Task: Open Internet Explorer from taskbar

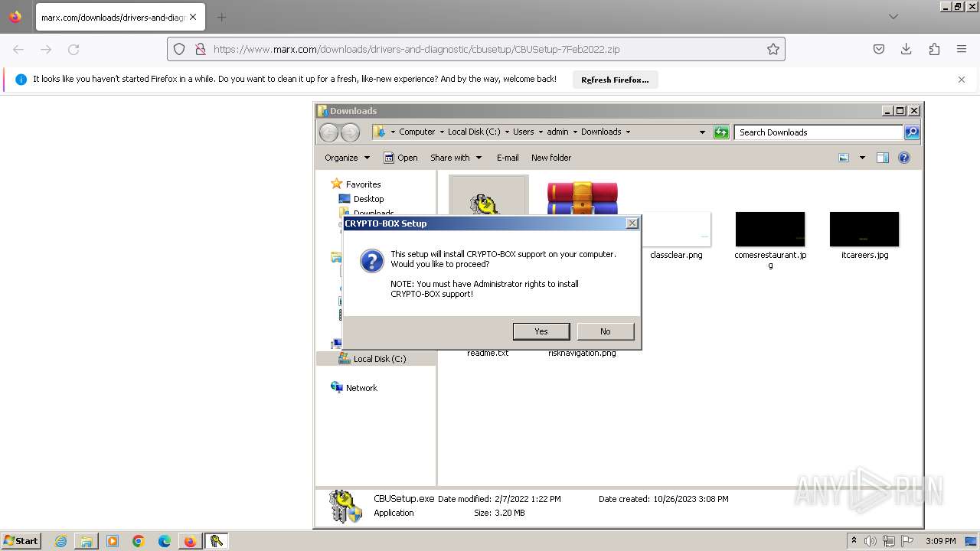Action: 60,541
